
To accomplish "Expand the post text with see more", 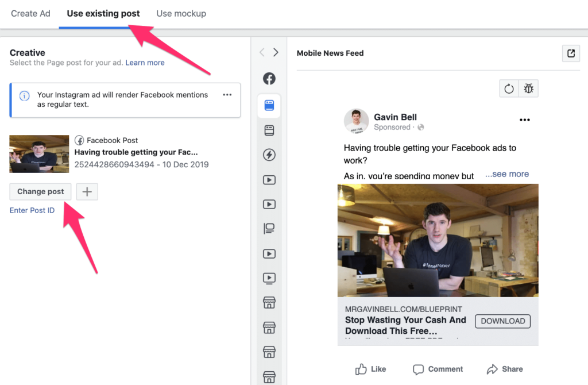I will (x=506, y=174).
